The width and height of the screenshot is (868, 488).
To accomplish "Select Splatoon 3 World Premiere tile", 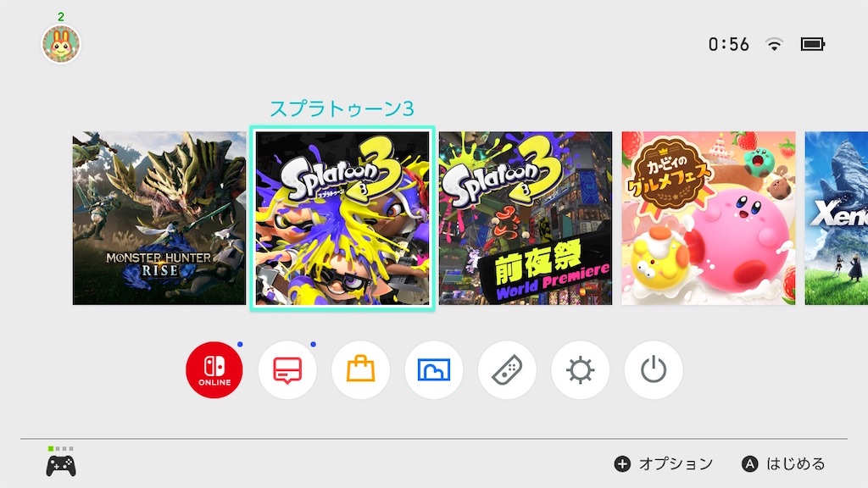I will 526,218.
